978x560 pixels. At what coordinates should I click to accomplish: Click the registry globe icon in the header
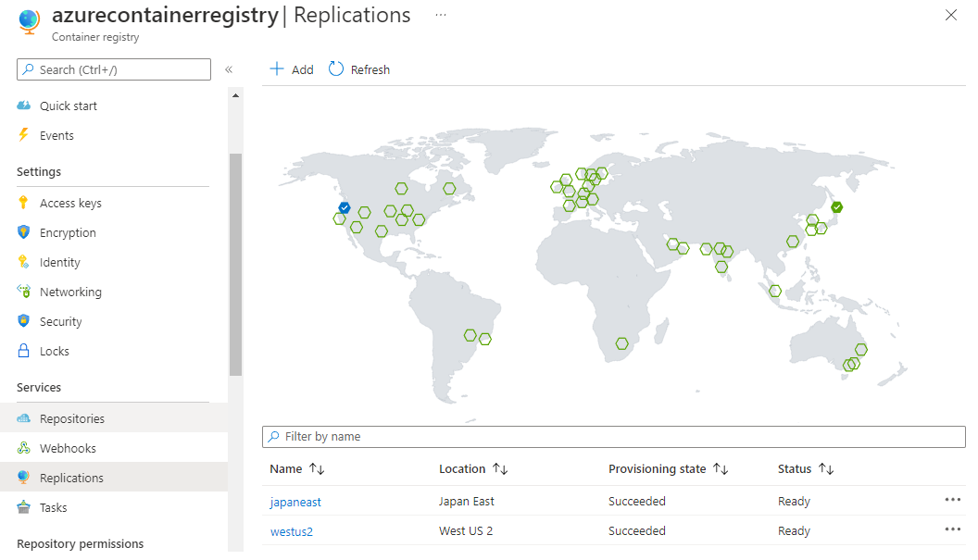point(29,21)
